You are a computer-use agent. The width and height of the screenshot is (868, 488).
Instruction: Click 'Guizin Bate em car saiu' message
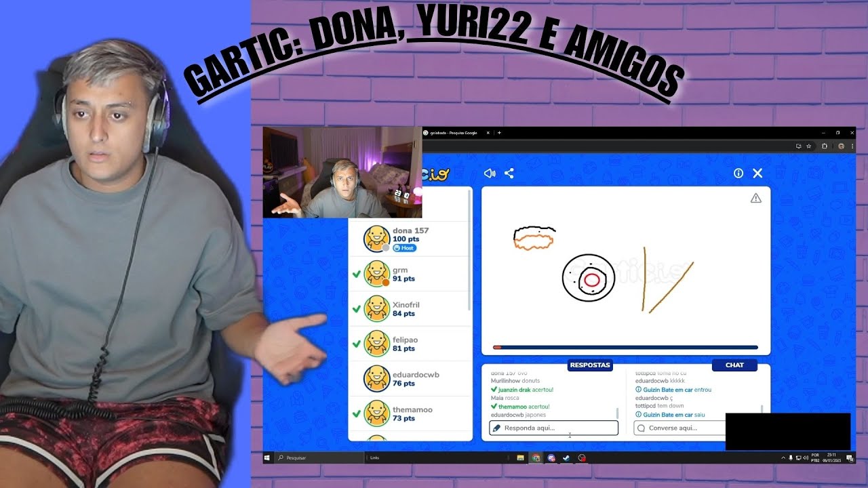[670, 415]
